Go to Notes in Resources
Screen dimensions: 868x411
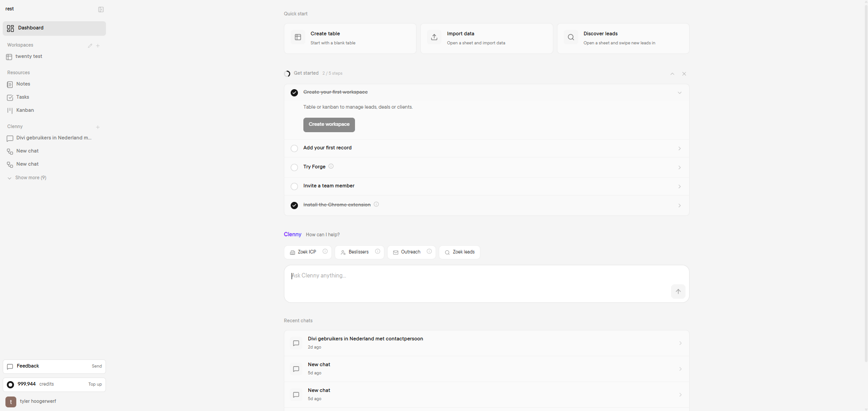(x=54, y=84)
